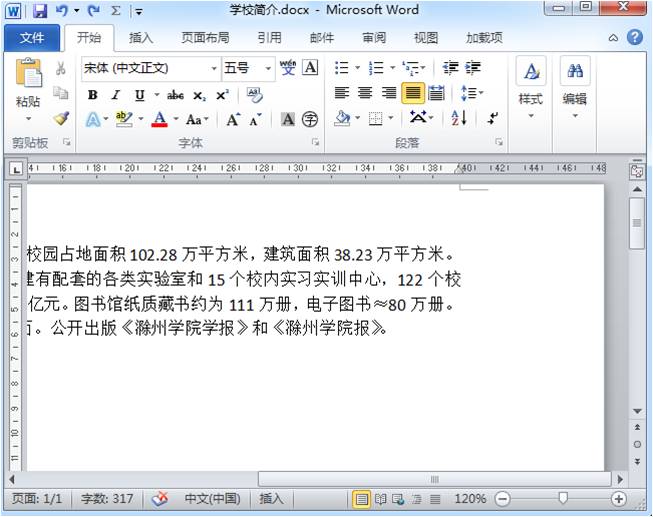
Task: Toggle superscript formatting
Action: [x=222, y=95]
